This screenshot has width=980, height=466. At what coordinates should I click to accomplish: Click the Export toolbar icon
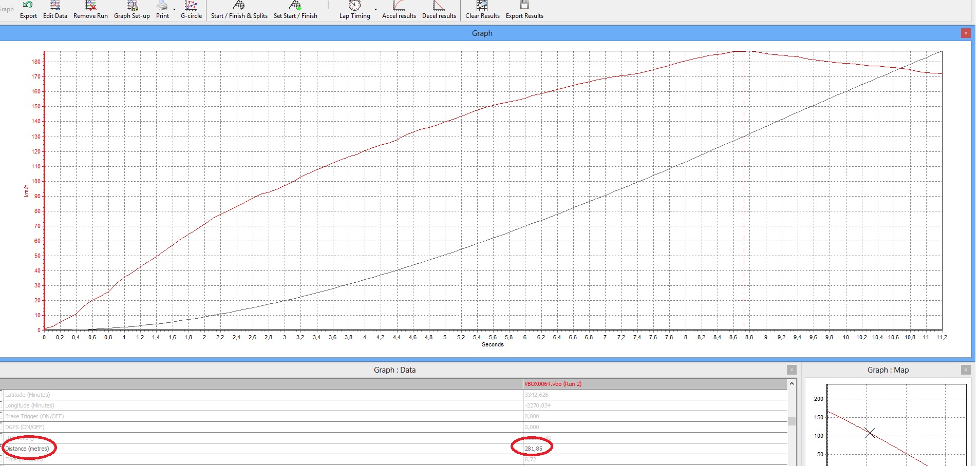coord(28,6)
